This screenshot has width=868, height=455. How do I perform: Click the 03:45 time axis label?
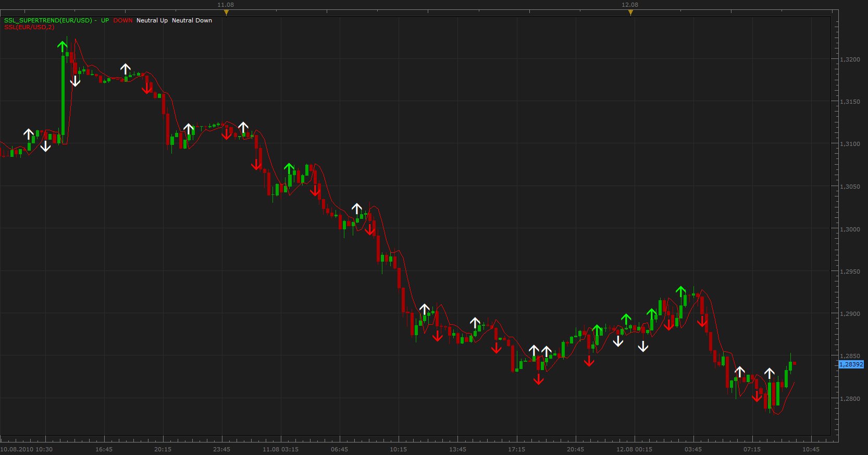point(693,449)
